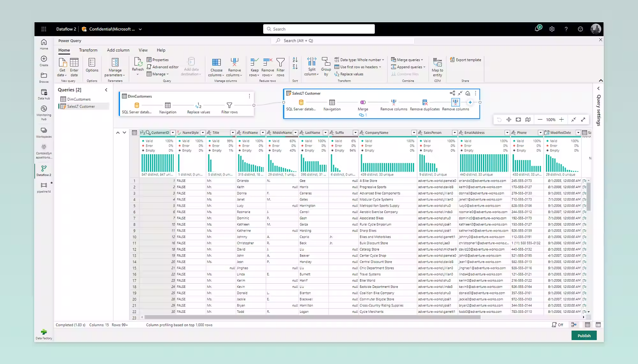Open Keep rows options
638x364 pixels.
coord(254,67)
